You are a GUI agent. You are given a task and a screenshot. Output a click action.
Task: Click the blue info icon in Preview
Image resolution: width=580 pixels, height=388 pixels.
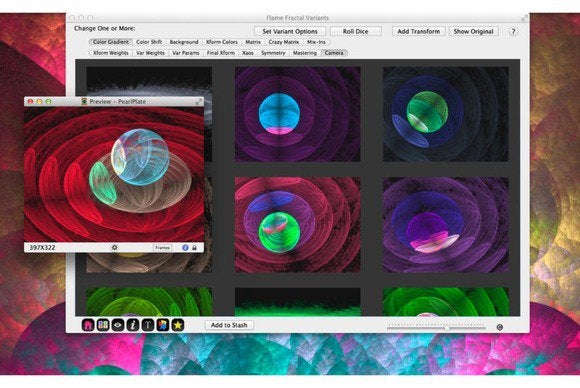coord(185,247)
